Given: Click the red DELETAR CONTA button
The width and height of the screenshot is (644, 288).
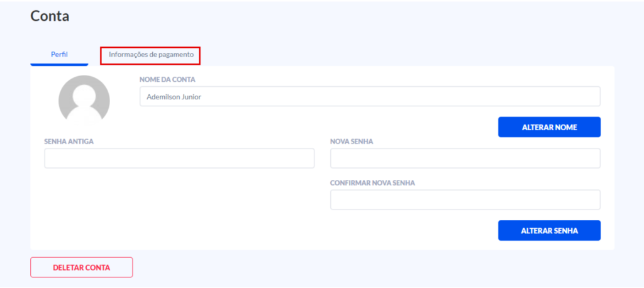Looking at the screenshot, I should (81, 267).
